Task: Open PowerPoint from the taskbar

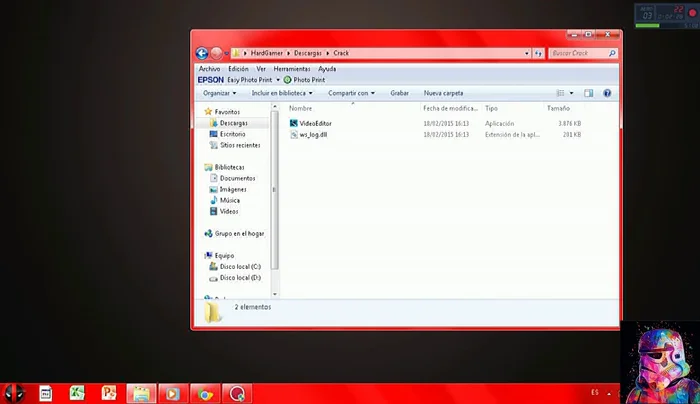Action: coord(109,394)
